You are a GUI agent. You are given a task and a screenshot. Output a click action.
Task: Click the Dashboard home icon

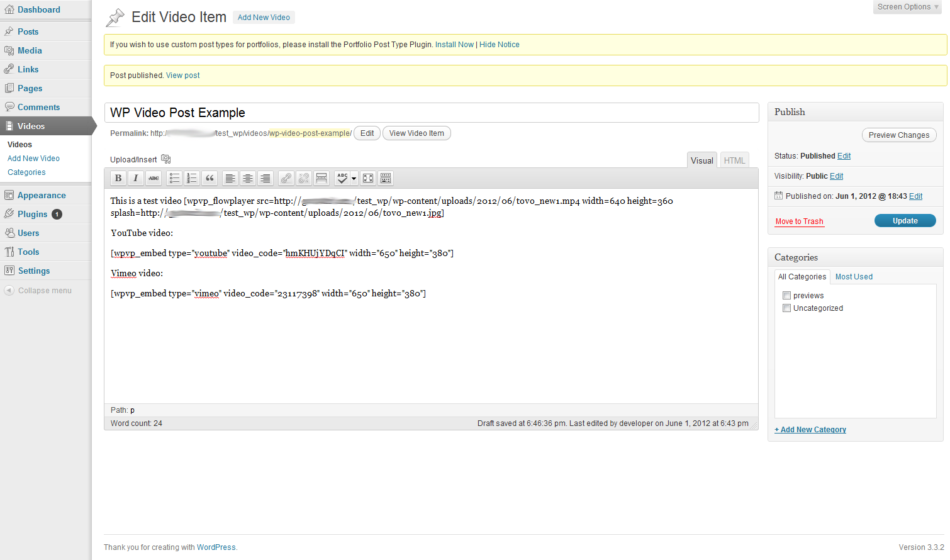coord(9,9)
